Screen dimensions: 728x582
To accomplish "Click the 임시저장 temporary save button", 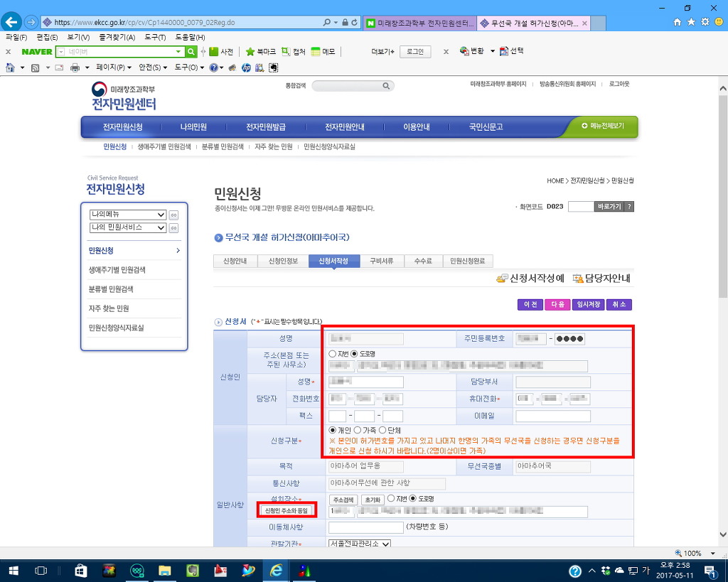I will [588, 304].
